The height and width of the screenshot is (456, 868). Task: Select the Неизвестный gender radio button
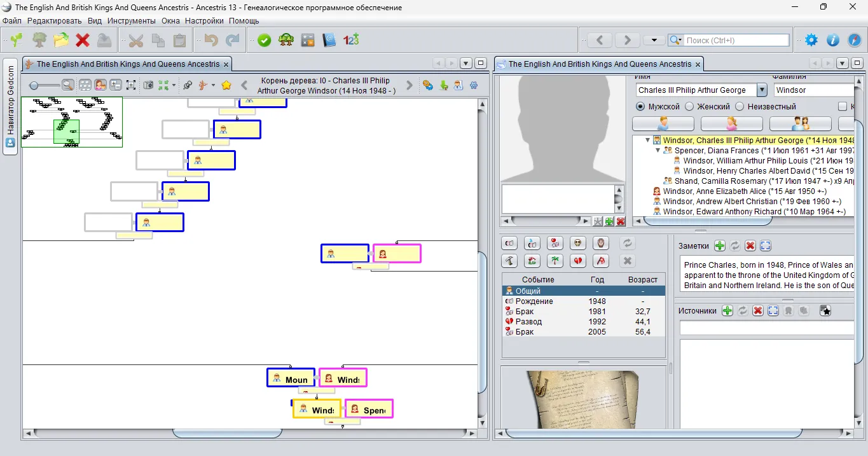coord(740,107)
